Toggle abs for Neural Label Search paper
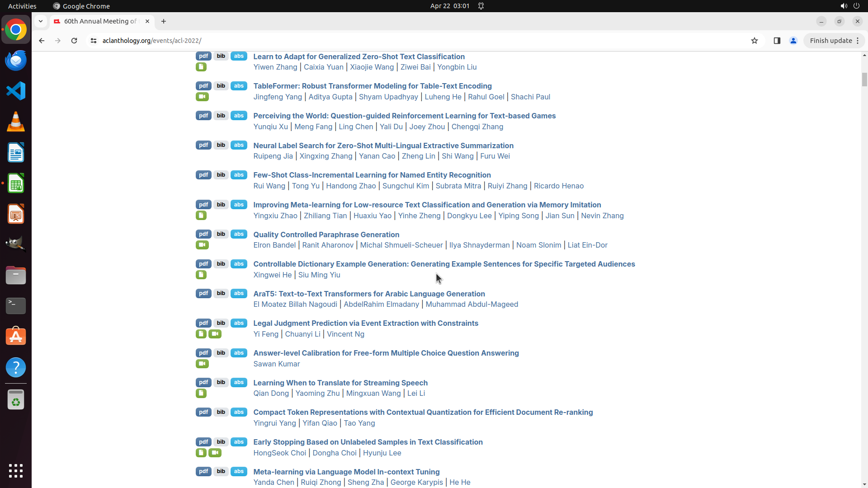The width and height of the screenshot is (868, 488). pyautogui.click(x=239, y=145)
